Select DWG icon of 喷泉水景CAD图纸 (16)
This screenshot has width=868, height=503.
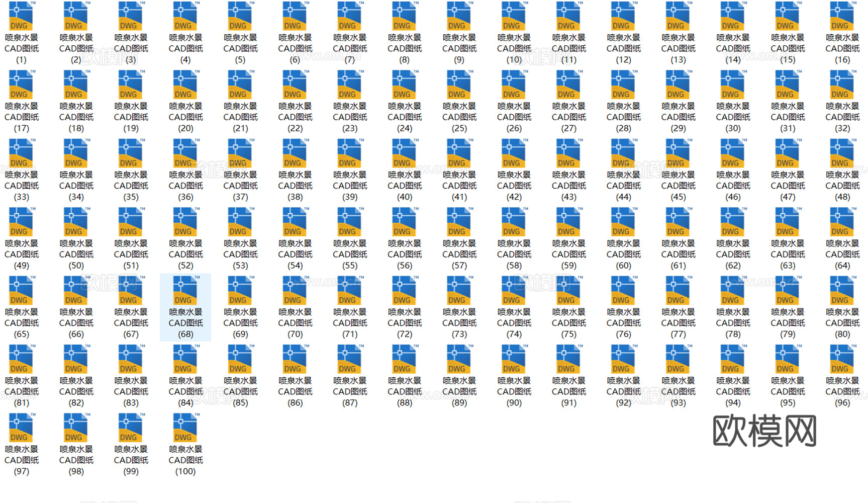842,16
